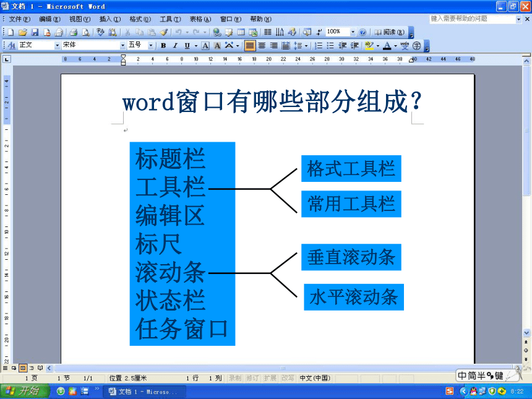Click the Open file folder icon
Image resolution: width=532 pixels, height=399 pixels.
(x=23, y=32)
